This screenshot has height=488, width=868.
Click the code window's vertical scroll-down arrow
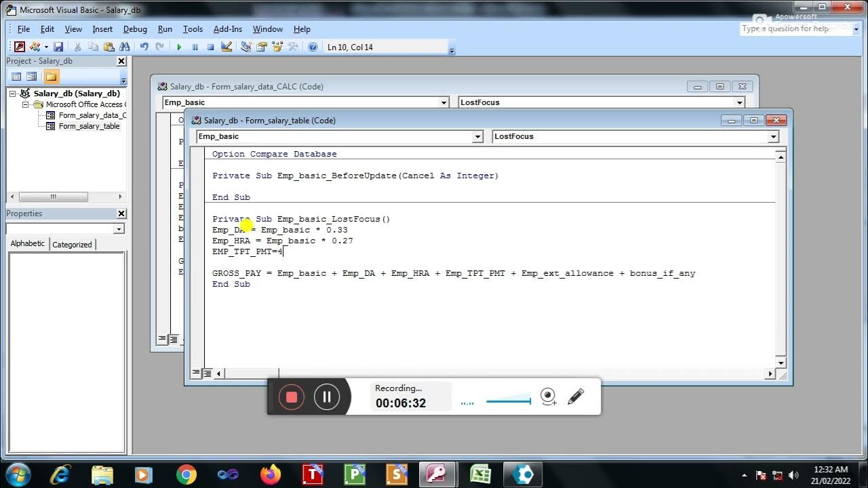click(781, 363)
